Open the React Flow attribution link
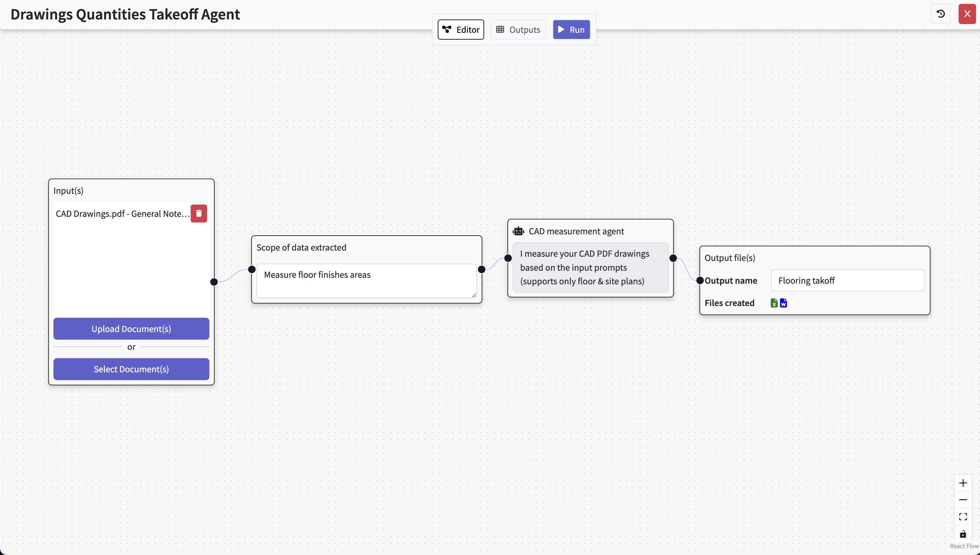Screen dimensions: 980x555 tap(964, 546)
